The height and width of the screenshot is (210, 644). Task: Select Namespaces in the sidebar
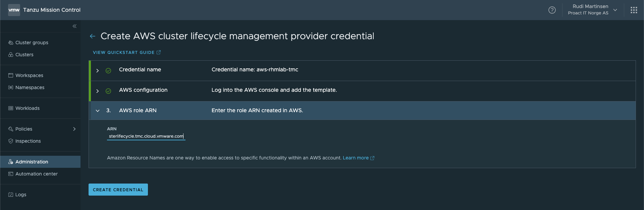(30, 87)
